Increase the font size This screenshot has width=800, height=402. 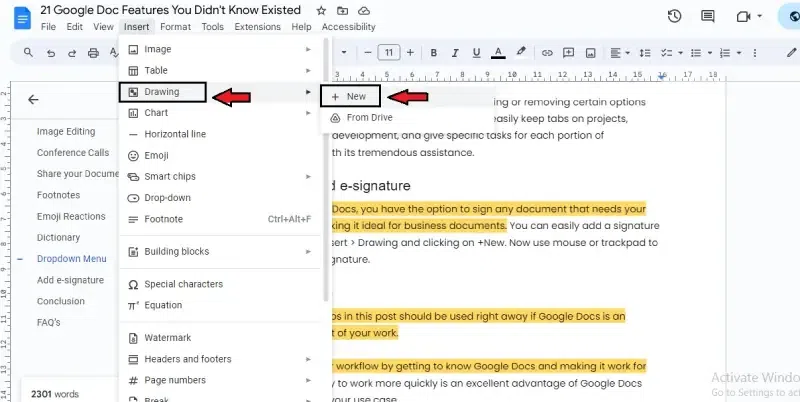[x=410, y=53]
